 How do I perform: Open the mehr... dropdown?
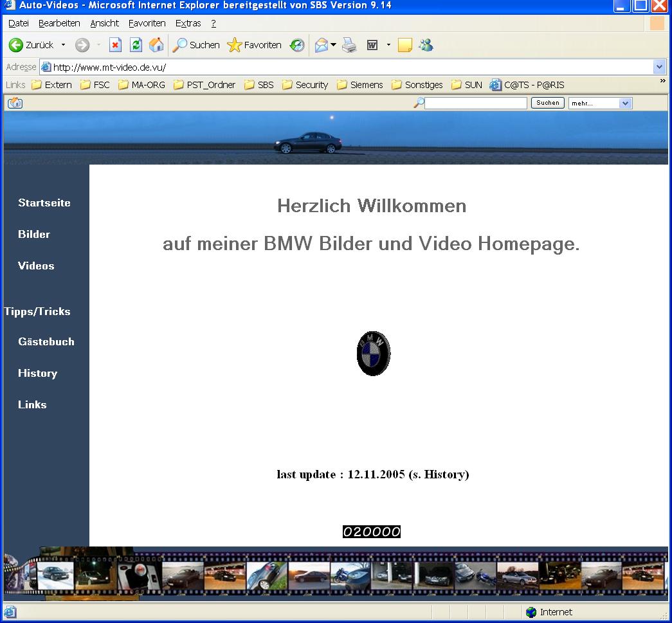click(600, 104)
